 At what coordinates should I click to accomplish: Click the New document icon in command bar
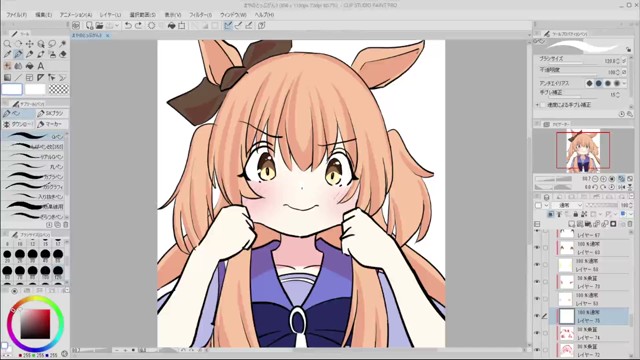pos(89,25)
